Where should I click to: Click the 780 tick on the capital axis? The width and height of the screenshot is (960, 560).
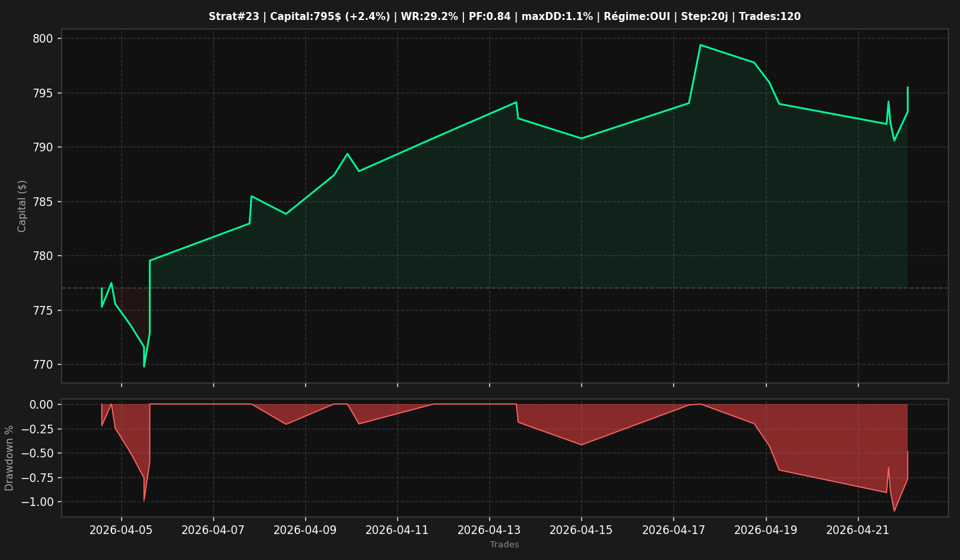click(43, 256)
